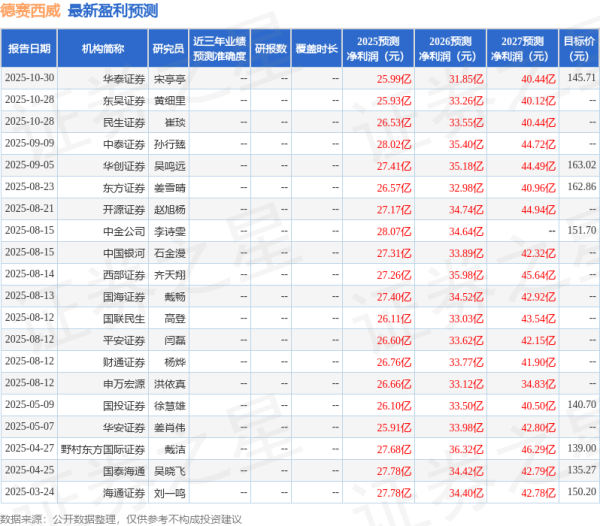This screenshot has height=526, width=600.
Task: Click the 目标价 column header
Action: coord(579,49)
